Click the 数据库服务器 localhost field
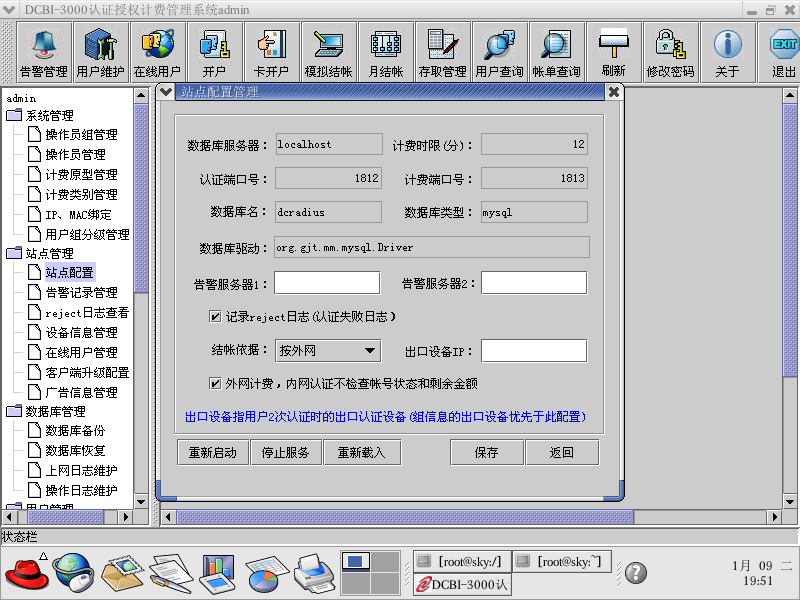 pyautogui.click(x=329, y=144)
